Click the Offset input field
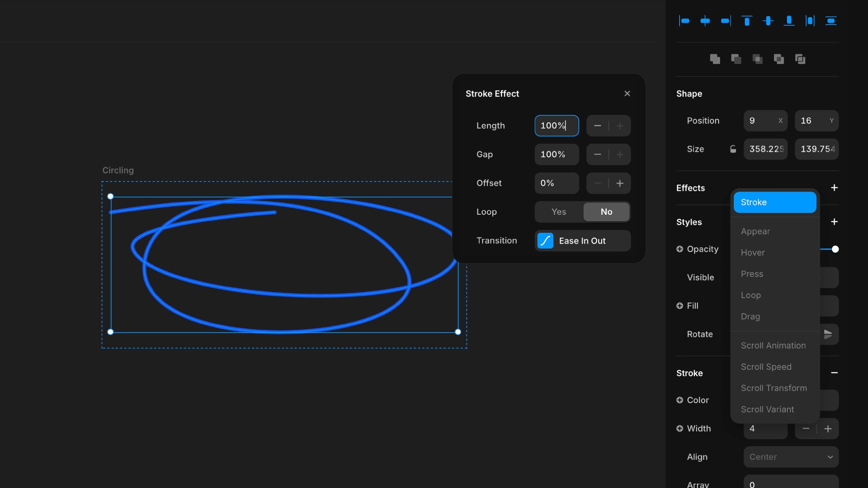 pos(557,183)
